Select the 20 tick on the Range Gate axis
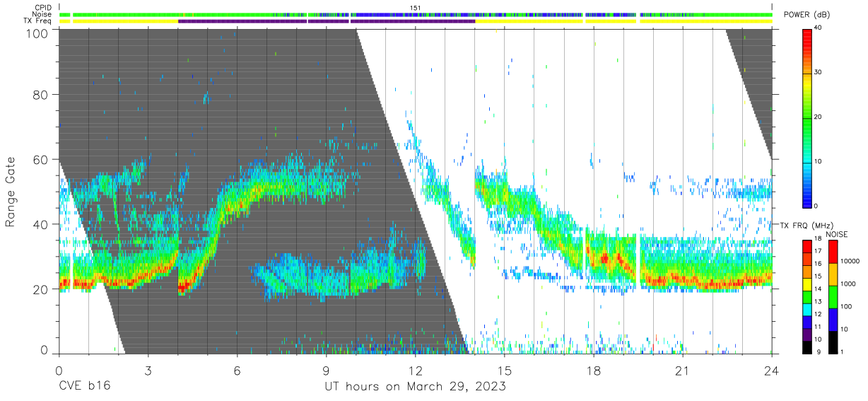 coord(40,289)
